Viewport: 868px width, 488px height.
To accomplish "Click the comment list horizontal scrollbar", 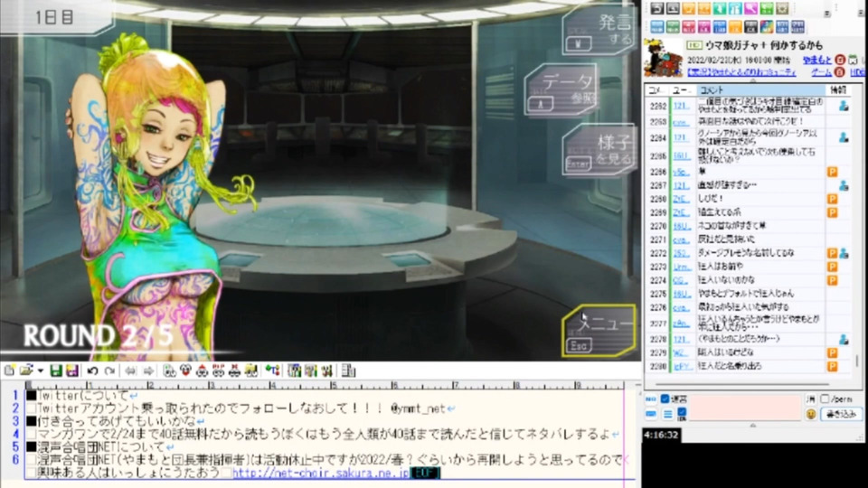I will click(741, 383).
